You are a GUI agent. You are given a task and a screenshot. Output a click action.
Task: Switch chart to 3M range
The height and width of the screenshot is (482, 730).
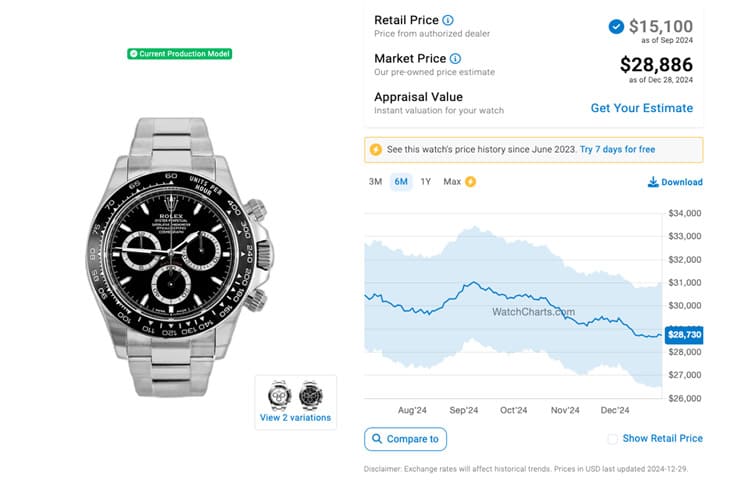click(x=376, y=182)
